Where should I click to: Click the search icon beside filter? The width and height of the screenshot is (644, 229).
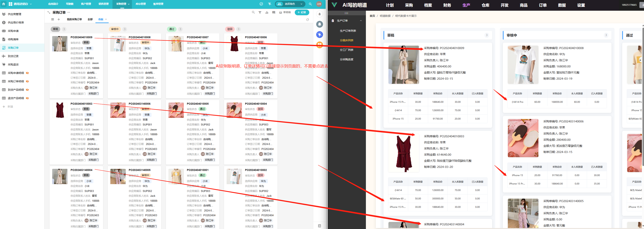[253, 12]
